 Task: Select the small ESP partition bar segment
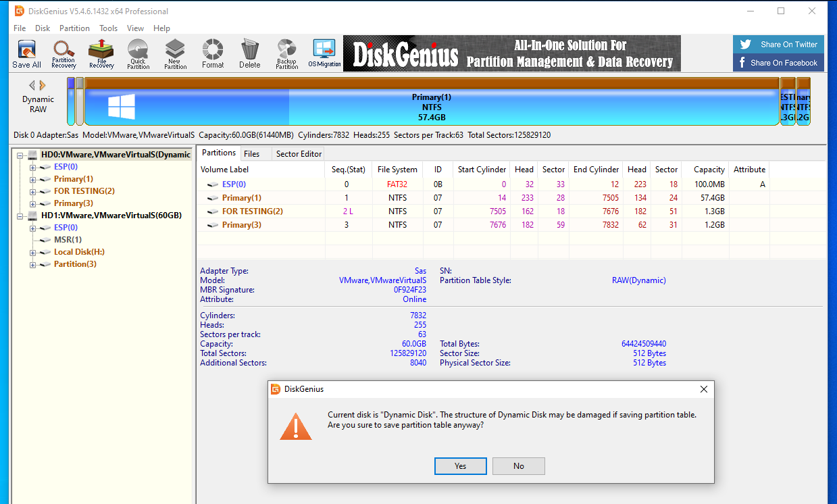pos(71,101)
